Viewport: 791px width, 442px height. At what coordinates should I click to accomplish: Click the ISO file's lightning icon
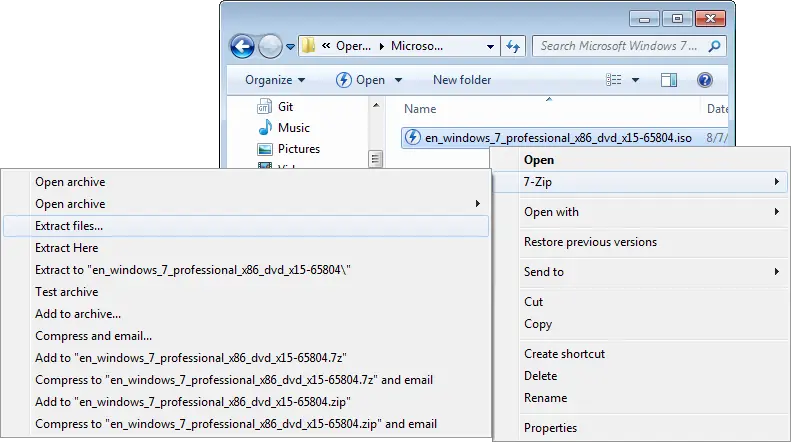pos(413,137)
